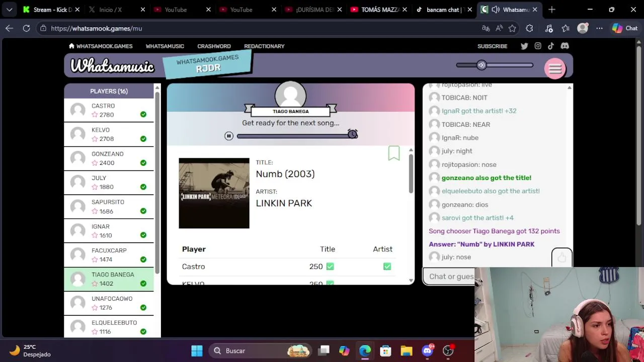Open File Explorer from the taskbar
Image resolution: width=644 pixels, height=362 pixels.
click(x=406, y=350)
